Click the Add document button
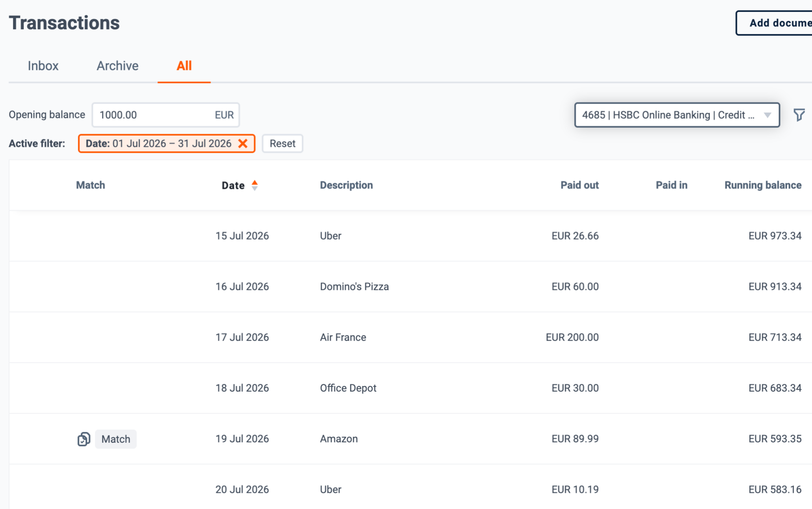The height and width of the screenshot is (509, 812). 775,23
